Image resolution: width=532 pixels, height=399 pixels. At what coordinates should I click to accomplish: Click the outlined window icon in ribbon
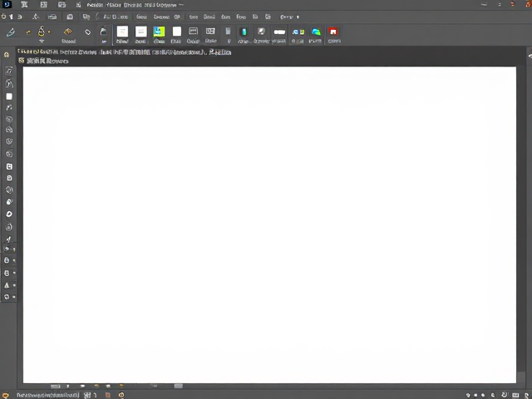(x=193, y=32)
